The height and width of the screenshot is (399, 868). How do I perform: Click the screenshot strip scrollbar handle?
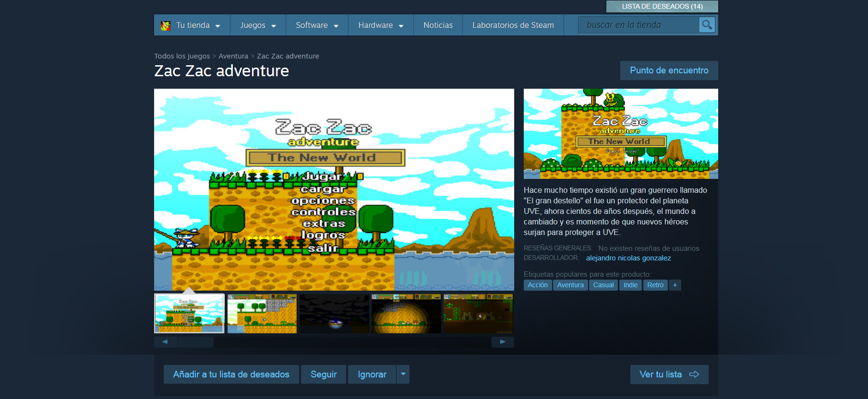(195, 342)
